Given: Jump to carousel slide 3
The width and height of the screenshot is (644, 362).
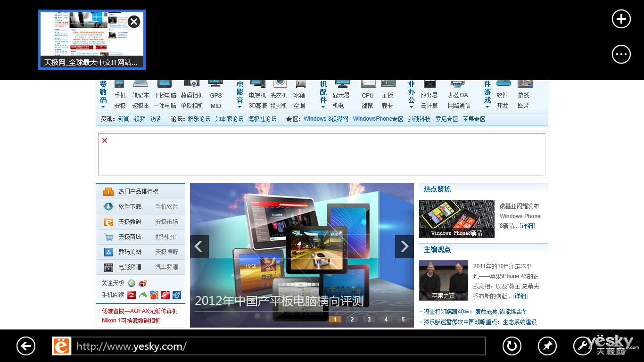Looking at the screenshot, I should click(369, 320).
